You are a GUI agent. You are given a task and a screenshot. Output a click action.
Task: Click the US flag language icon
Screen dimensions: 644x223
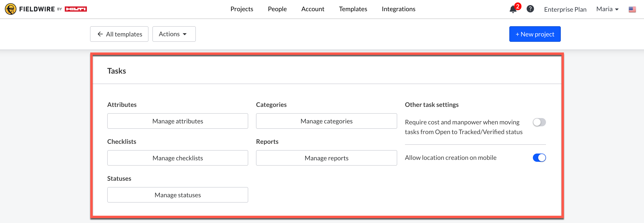[x=632, y=9]
